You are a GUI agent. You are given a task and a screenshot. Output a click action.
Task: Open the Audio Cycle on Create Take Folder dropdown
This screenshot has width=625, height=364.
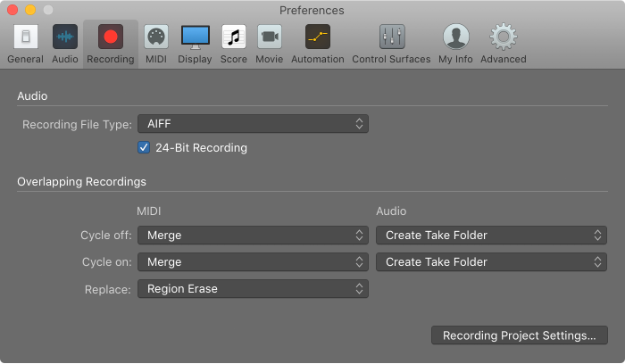pyautogui.click(x=491, y=261)
